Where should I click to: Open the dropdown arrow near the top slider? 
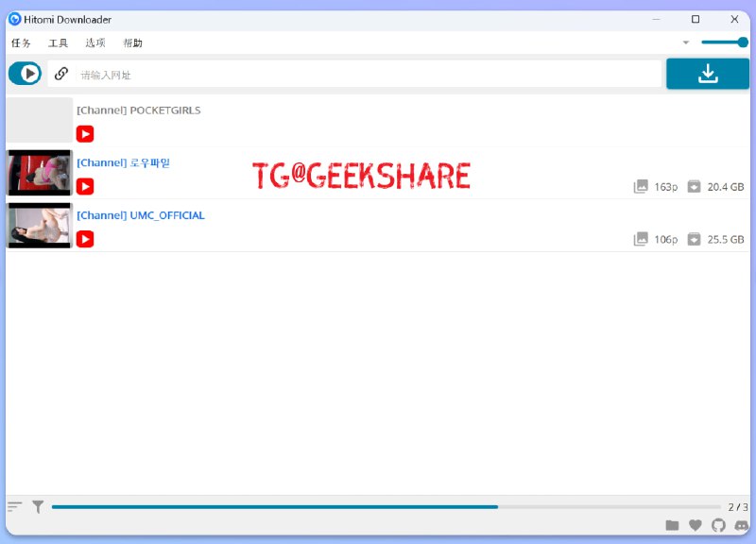point(686,42)
